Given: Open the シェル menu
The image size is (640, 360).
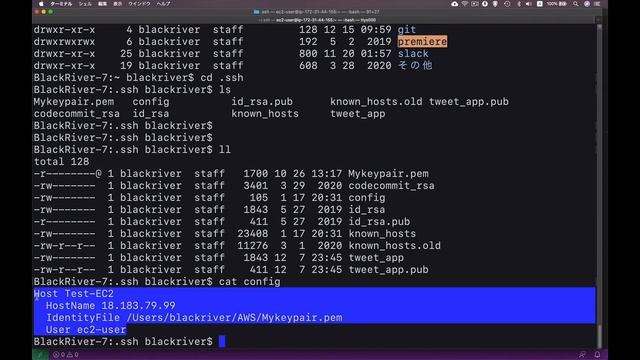Looking at the screenshot, I should coord(85,4).
